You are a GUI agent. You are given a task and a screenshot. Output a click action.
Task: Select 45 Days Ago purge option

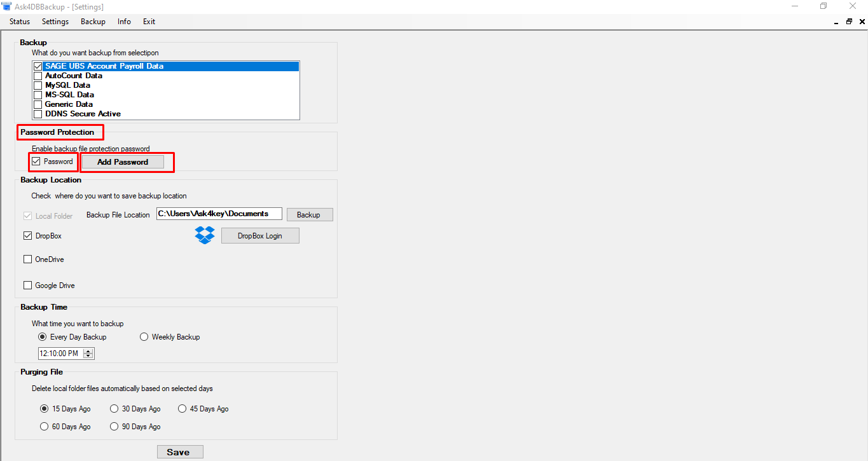(183, 409)
